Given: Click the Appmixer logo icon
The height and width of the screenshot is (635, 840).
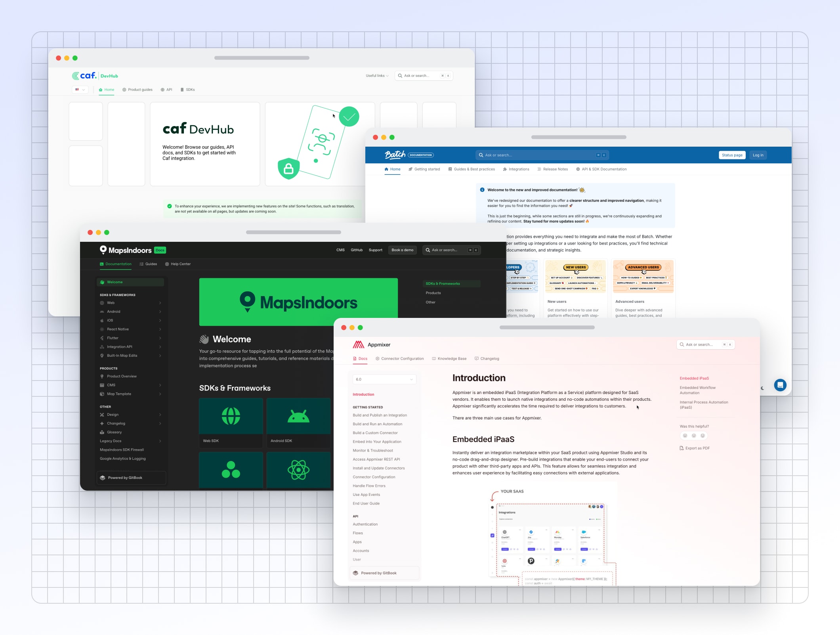Looking at the screenshot, I should 358,344.
